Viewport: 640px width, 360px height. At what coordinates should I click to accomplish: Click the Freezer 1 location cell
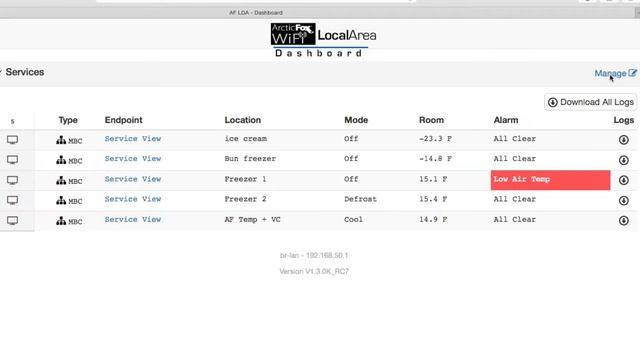pyautogui.click(x=245, y=179)
